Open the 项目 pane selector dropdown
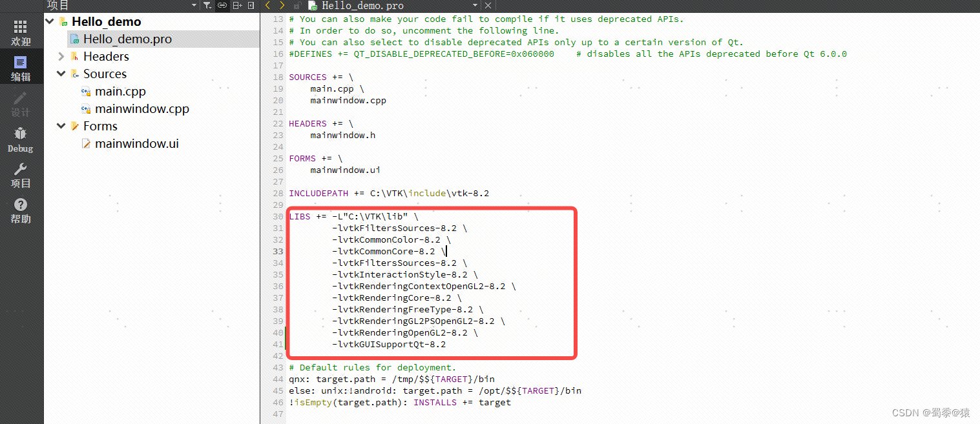 coord(193,5)
